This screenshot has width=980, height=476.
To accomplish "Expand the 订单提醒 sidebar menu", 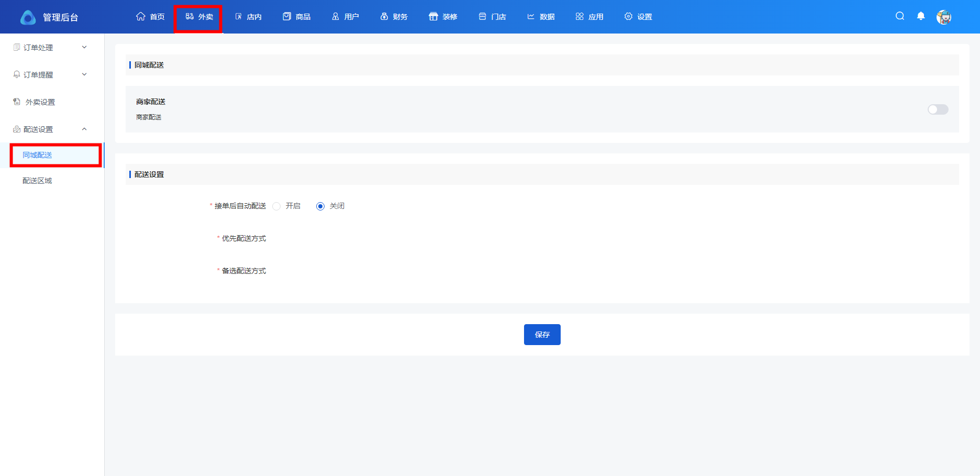I will pyautogui.click(x=50, y=75).
